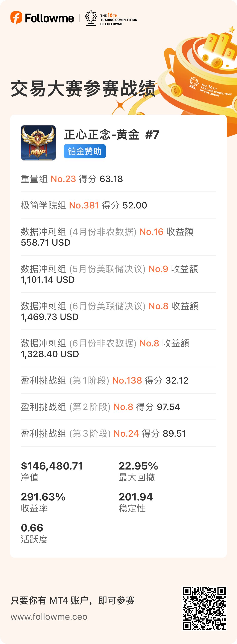Viewport: 237px width, 644px height.
Task: Click the 6月份非农数据 No.8 row
Action: pyautogui.click(x=118, y=349)
